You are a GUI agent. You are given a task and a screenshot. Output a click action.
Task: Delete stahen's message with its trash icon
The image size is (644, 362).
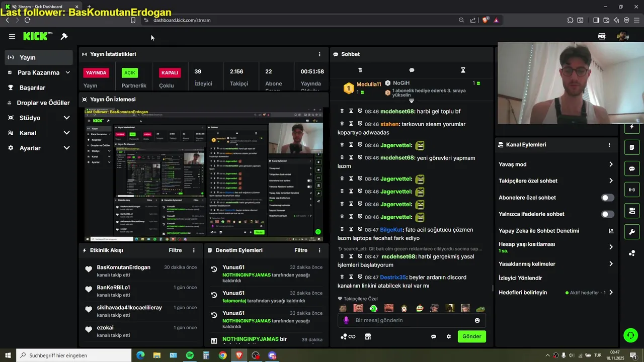(x=342, y=124)
